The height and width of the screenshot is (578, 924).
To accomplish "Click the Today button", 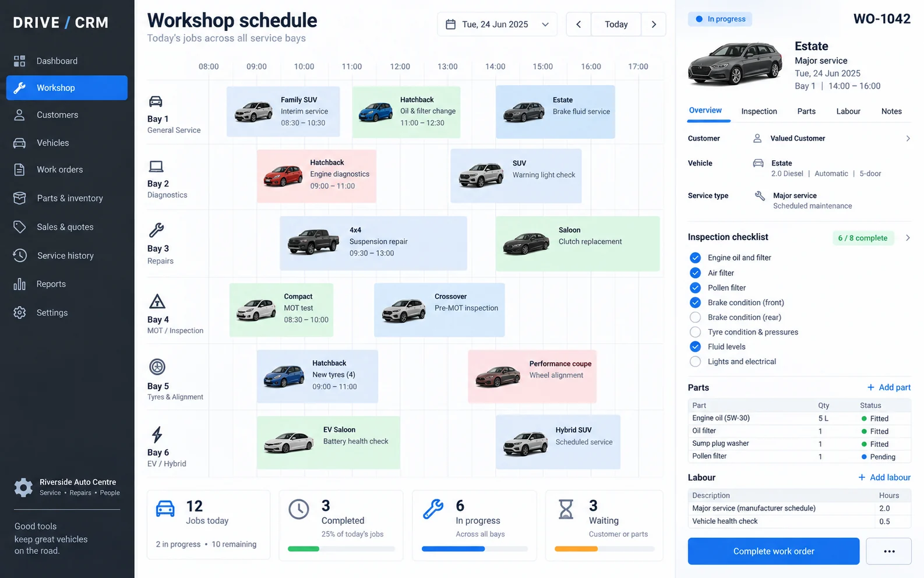I will pos(616,24).
